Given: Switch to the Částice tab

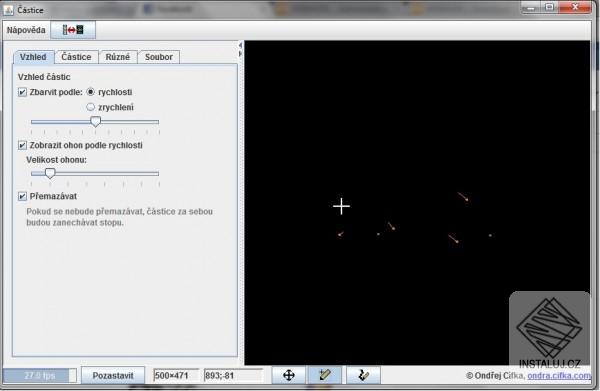Looking at the screenshot, I should (76, 57).
